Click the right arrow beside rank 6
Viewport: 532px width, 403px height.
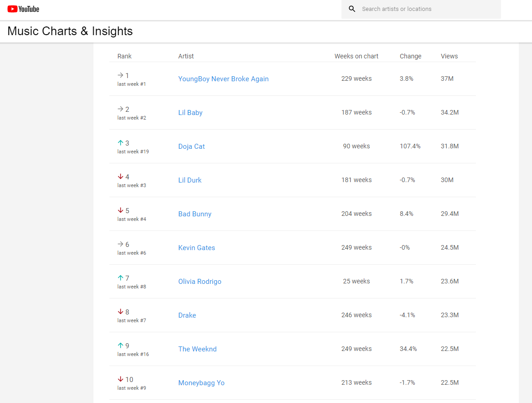(x=120, y=244)
